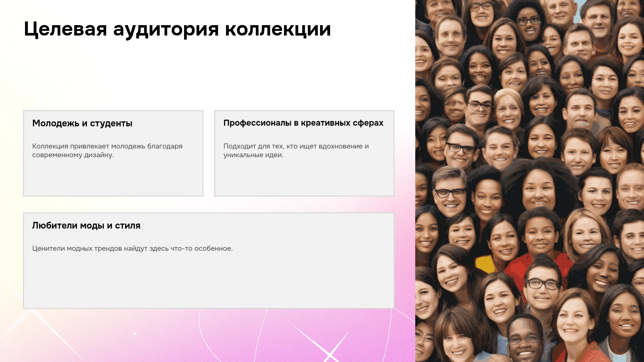Click the 'Профессионалы в креативных сферах' heading

[303, 123]
